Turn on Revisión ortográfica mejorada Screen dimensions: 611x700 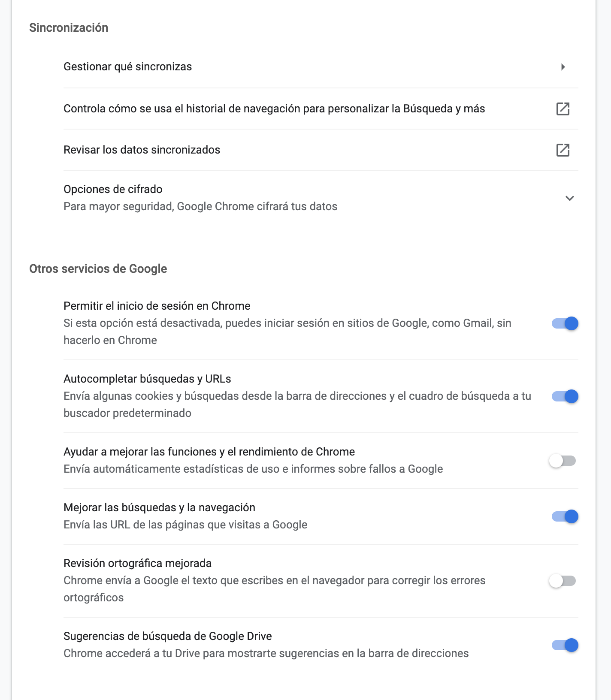pos(563,581)
